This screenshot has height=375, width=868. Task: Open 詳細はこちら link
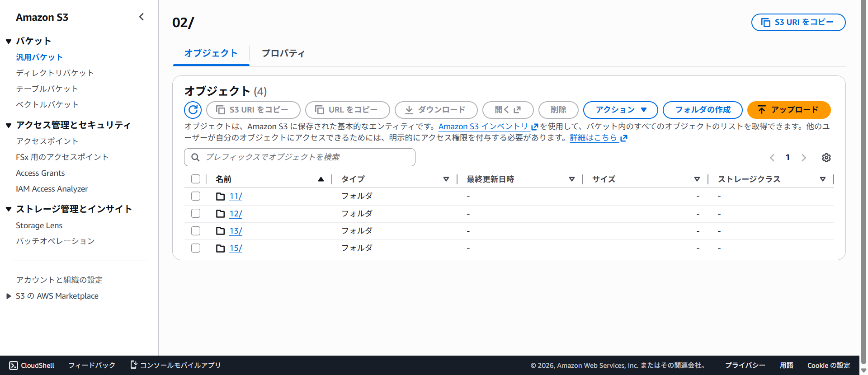click(594, 138)
